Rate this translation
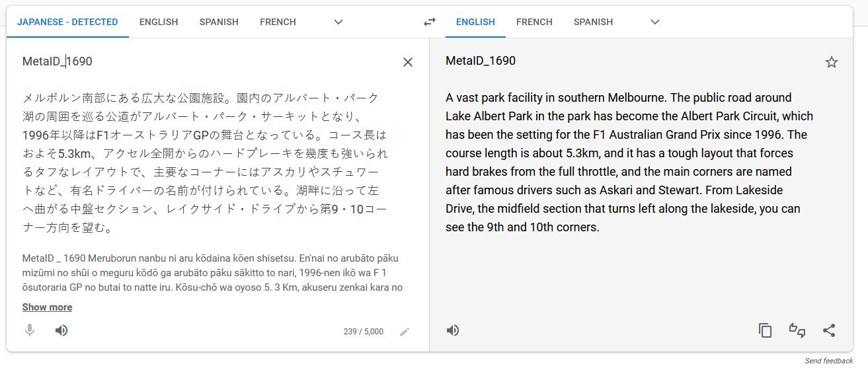 (x=797, y=330)
